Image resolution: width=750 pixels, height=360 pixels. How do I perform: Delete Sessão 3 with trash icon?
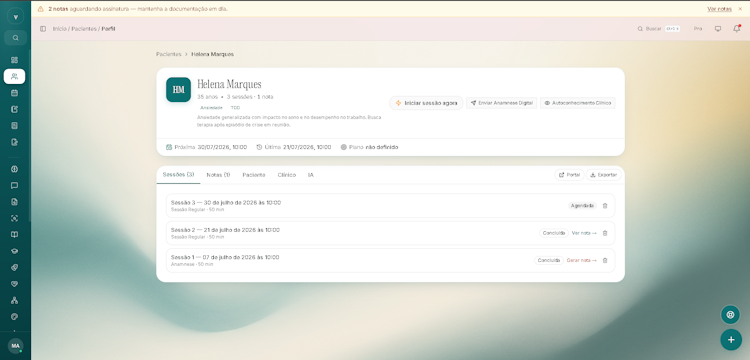(605, 206)
